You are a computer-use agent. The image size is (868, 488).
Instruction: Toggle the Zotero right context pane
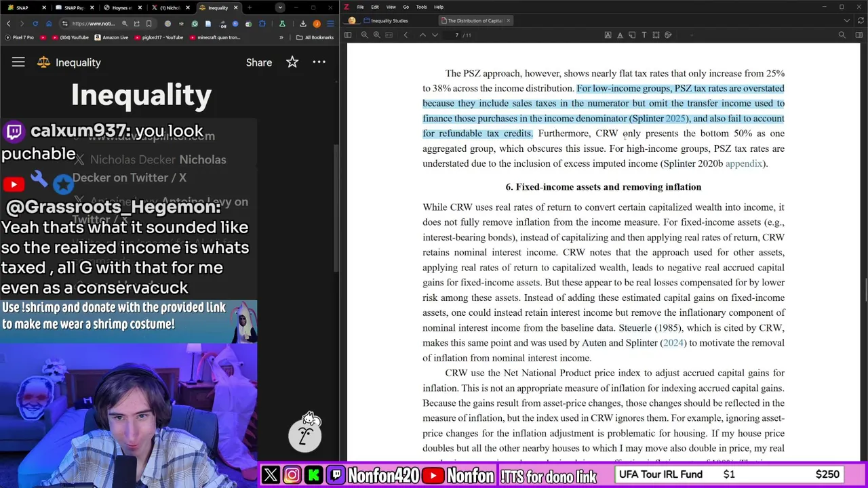(859, 35)
